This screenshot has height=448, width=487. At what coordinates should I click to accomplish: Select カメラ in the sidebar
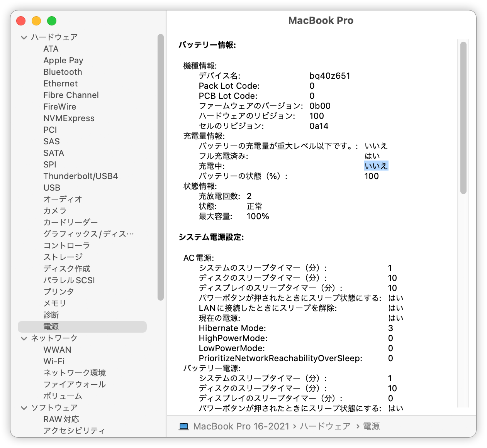point(55,211)
